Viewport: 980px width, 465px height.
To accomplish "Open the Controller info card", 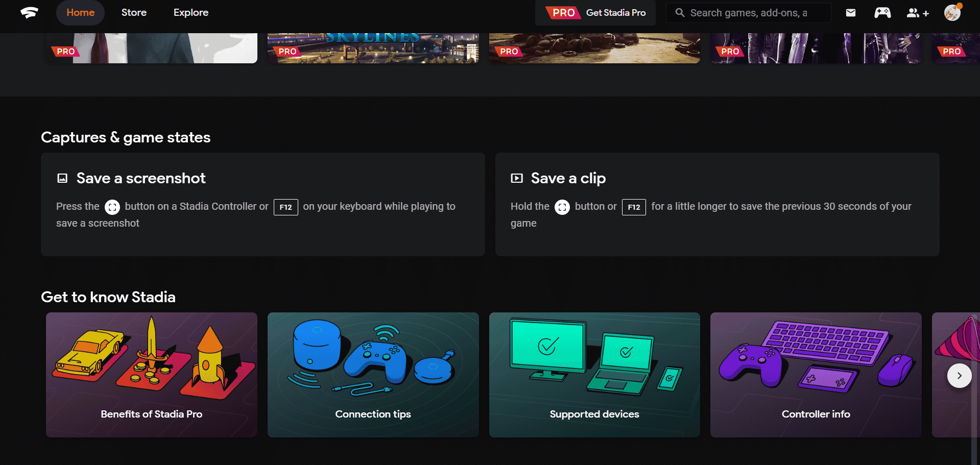I will [816, 375].
